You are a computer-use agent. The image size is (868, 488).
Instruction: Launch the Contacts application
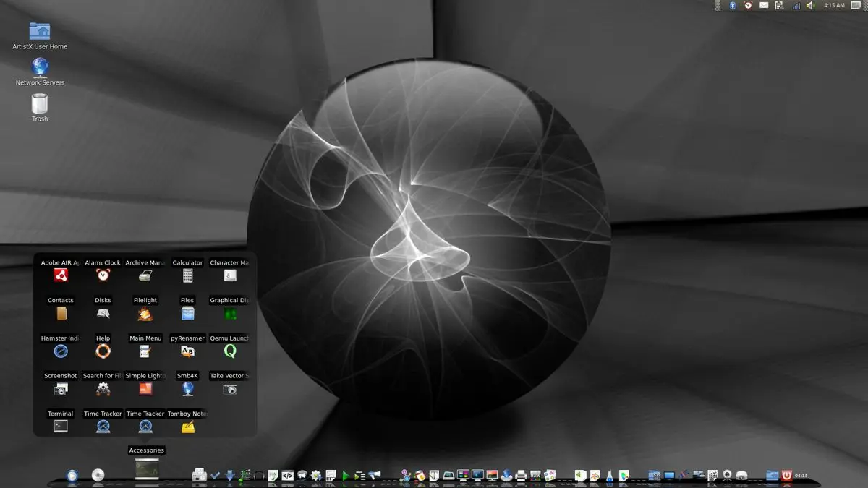(61, 314)
